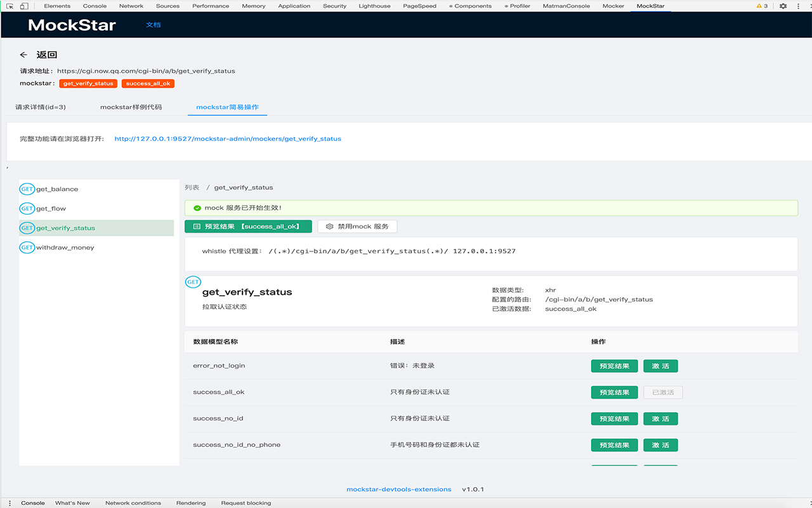Switch to the Elements tab
Image resolution: width=812 pixels, height=508 pixels.
pyautogui.click(x=57, y=6)
